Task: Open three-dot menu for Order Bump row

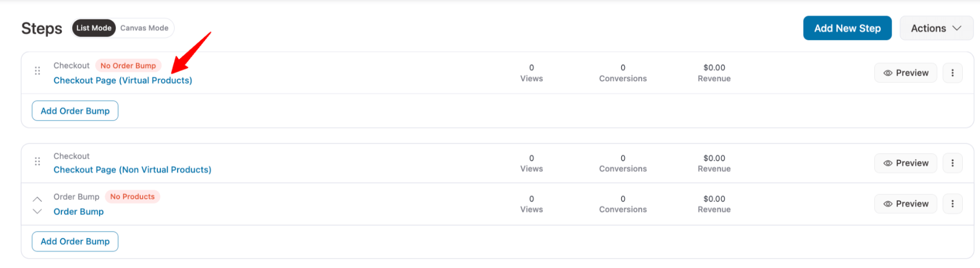Action: click(x=952, y=204)
